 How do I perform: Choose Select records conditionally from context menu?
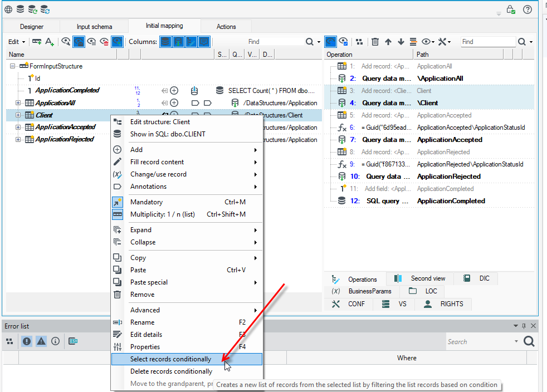(187, 359)
